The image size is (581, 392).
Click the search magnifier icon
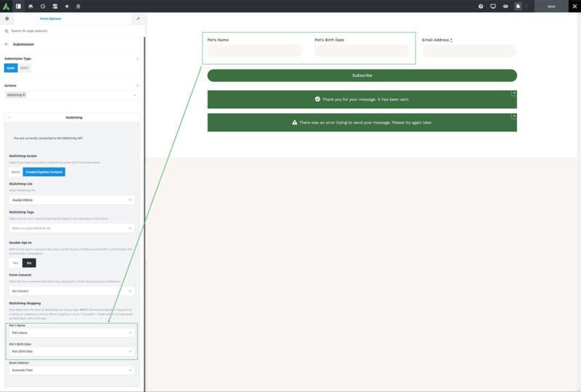(x=7, y=31)
